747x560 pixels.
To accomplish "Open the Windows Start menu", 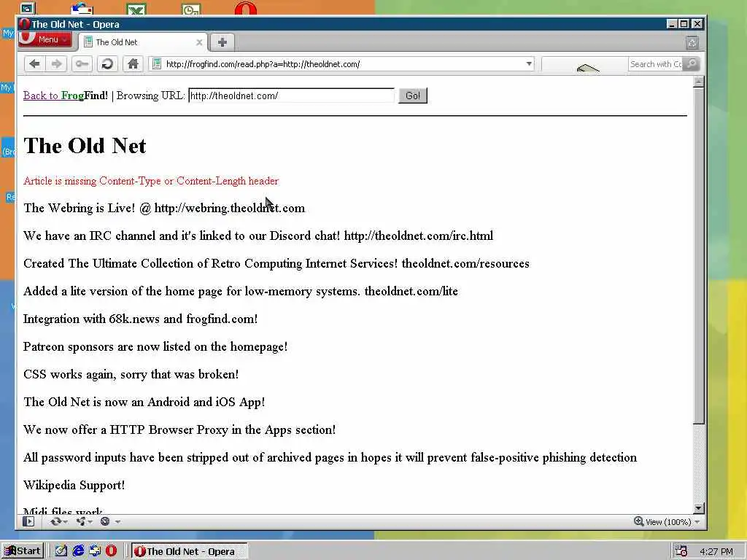I will pyautogui.click(x=23, y=551).
